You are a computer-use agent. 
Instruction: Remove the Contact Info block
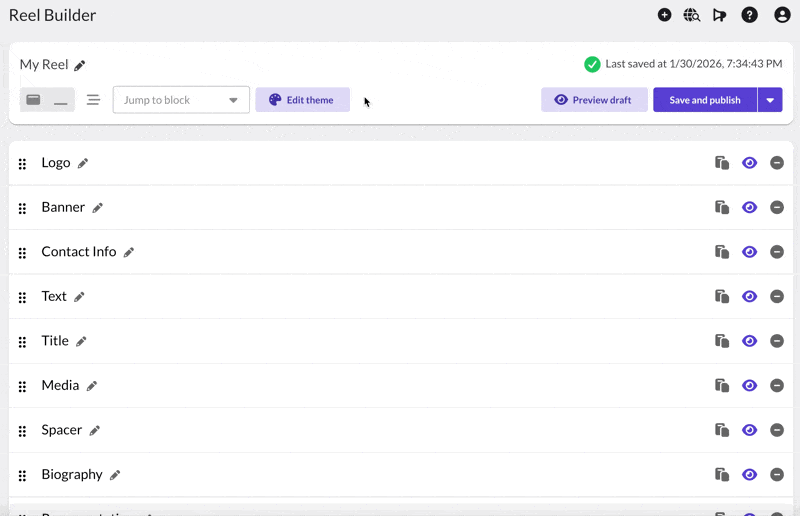click(x=777, y=252)
